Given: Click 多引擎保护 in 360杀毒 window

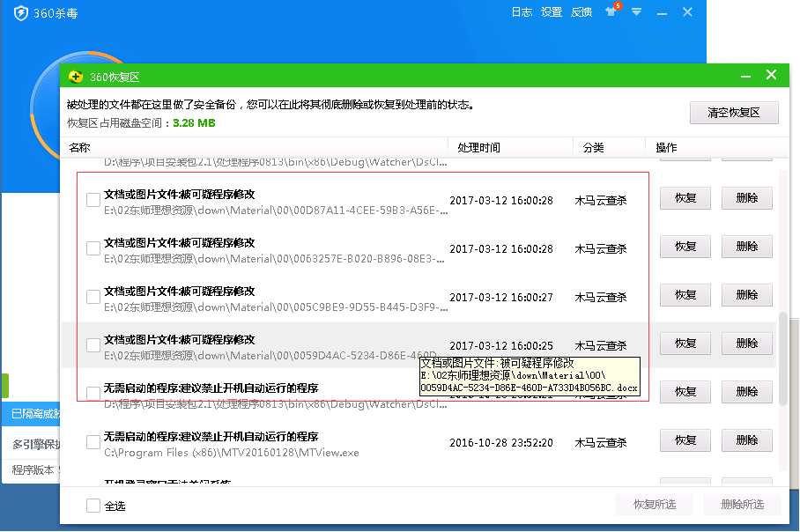Looking at the screenshot, I should pos(36,445).
